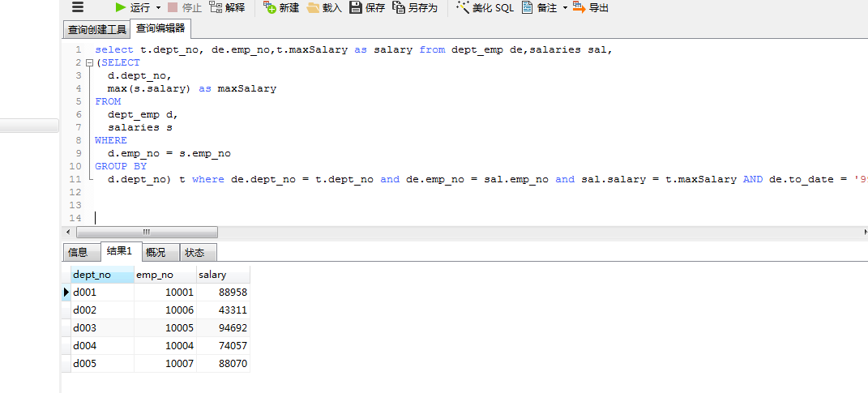This screenshot has width=868, height=393.
Task: Select the d001 cell
Action: (102, 293)
